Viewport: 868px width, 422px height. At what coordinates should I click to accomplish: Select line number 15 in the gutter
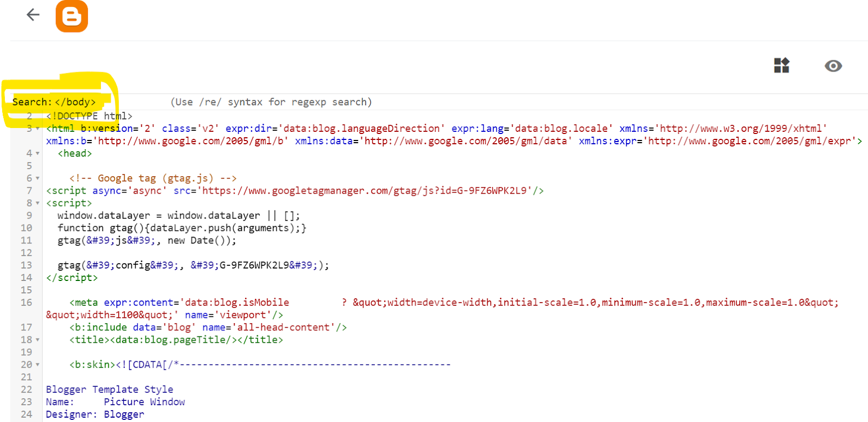[x=27, y=290]
